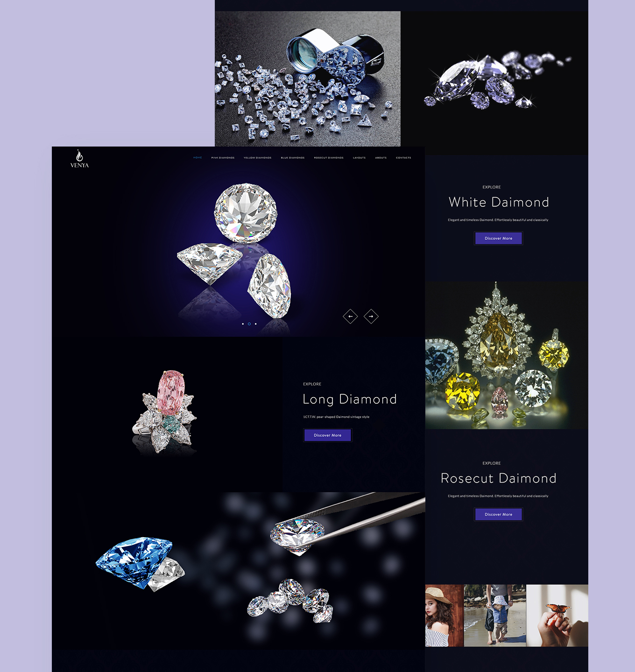This screenshot has height=672, width=635.
Task: Select the first carousel dot
Action: 243,324
